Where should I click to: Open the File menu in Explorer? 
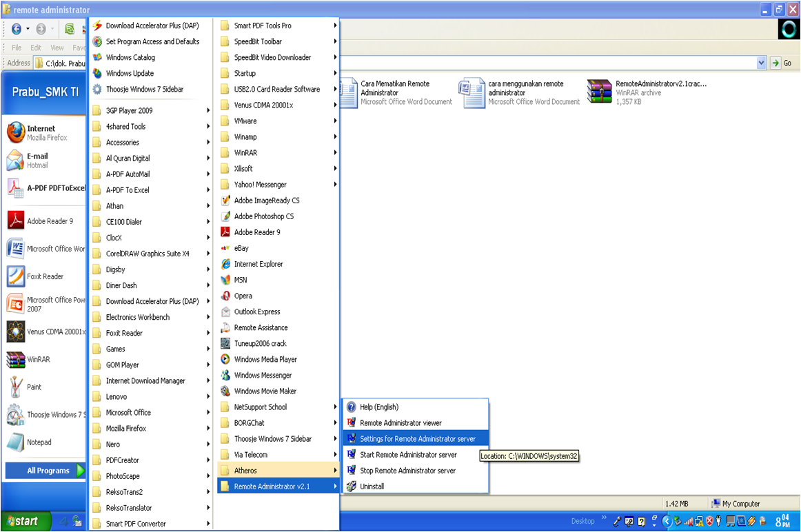click(x=17, y=48)
